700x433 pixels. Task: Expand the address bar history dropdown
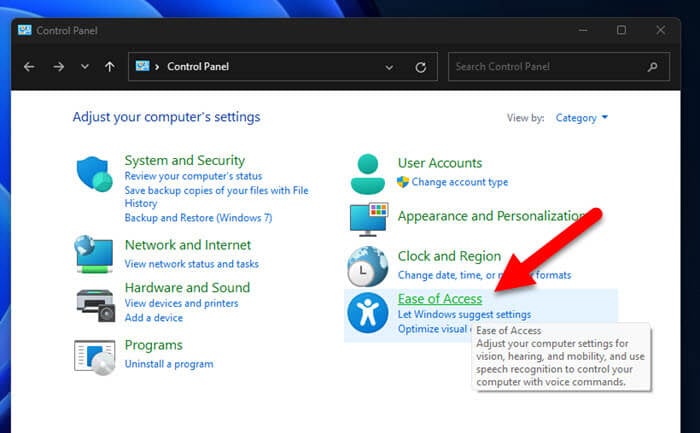pyautogui.click(x=389, y=67)
